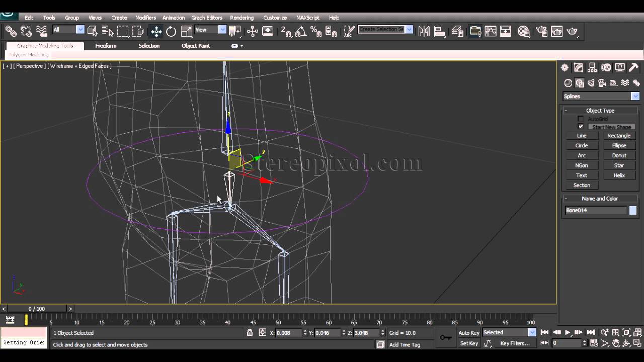Click Zoom Extents All in viewport controls

637,332
